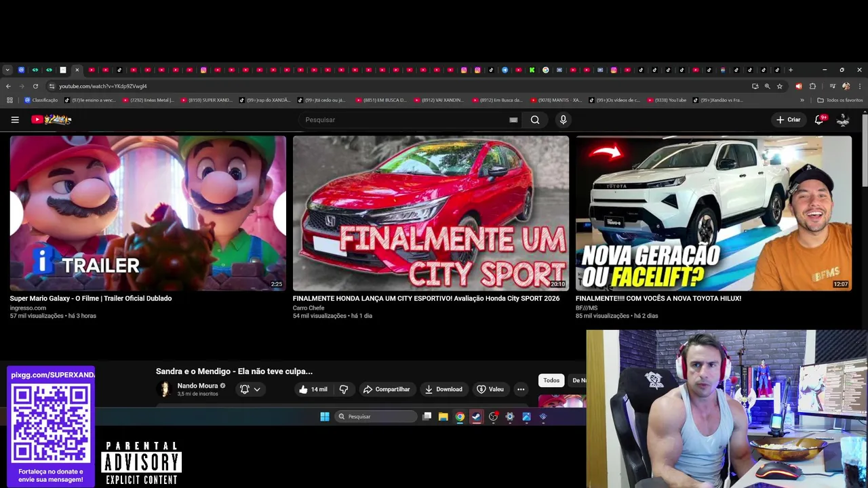Open the bookmarks apps grid icon
This screenshot has width=868, height=488.
pyautogui.click(x=9, y=100)
